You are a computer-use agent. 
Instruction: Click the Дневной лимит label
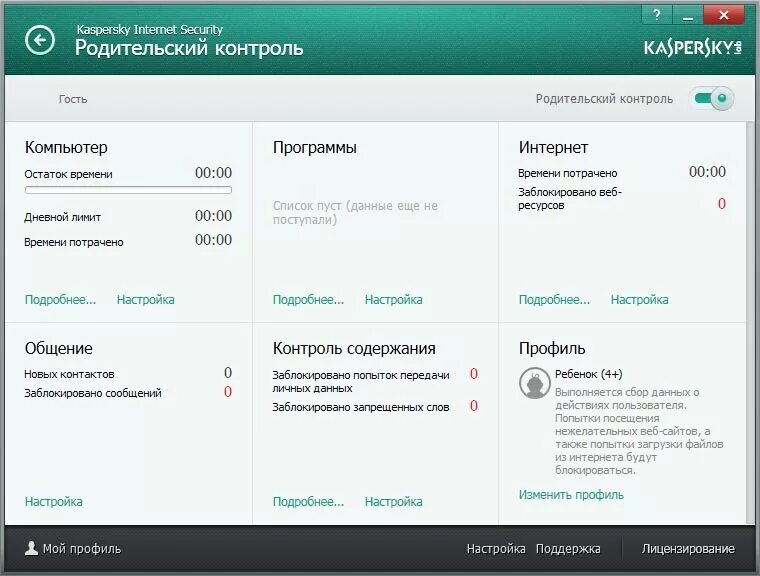click(x=63, y=217)
